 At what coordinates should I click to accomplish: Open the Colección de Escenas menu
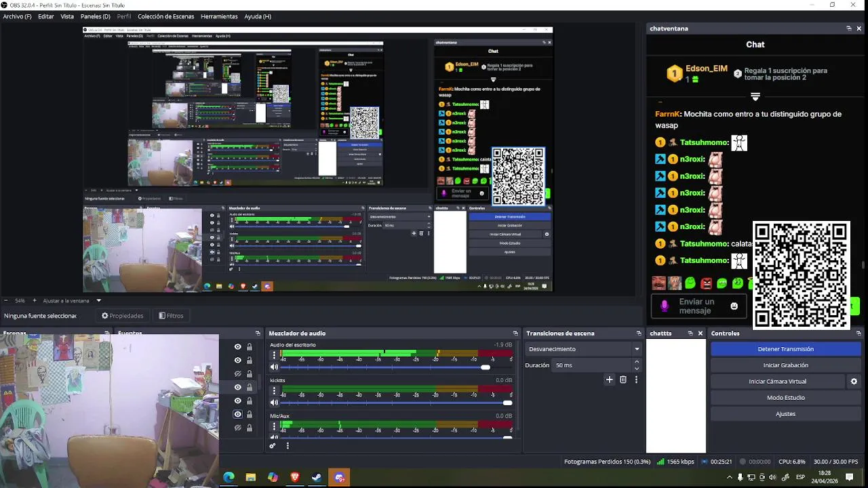tap(165, 16)
